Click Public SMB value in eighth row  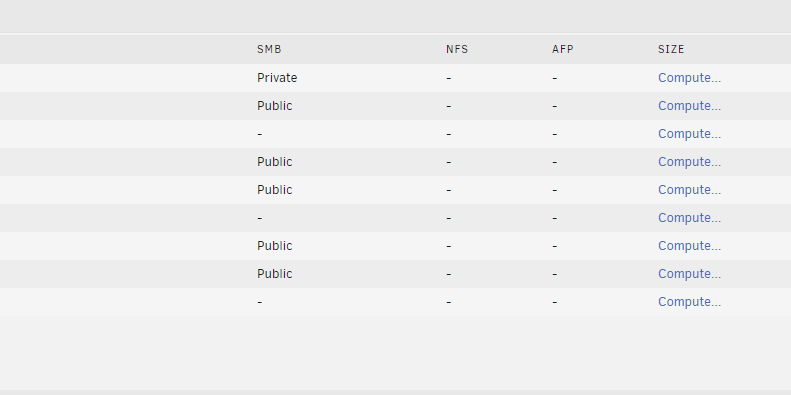tap(274, 274)
